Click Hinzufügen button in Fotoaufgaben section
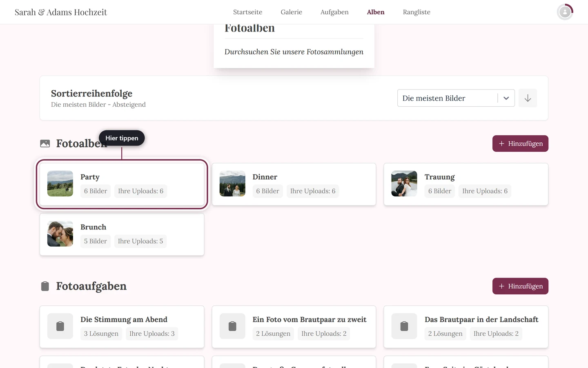588x368 pixels. pos(520,286)
